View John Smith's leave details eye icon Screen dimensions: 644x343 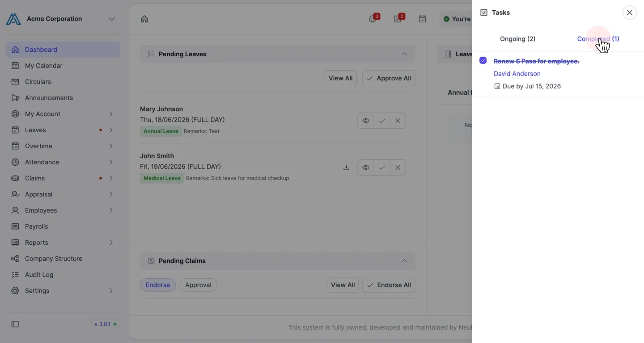pos(366,167)
